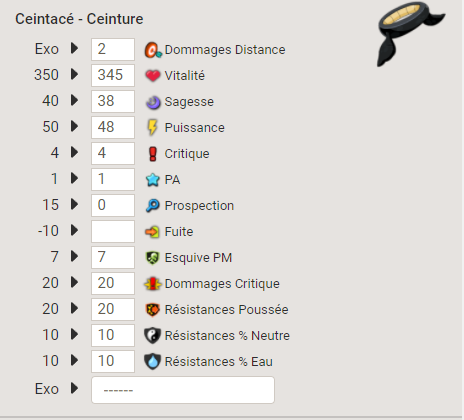Click the Sagesse moon icon

(153, 102)
